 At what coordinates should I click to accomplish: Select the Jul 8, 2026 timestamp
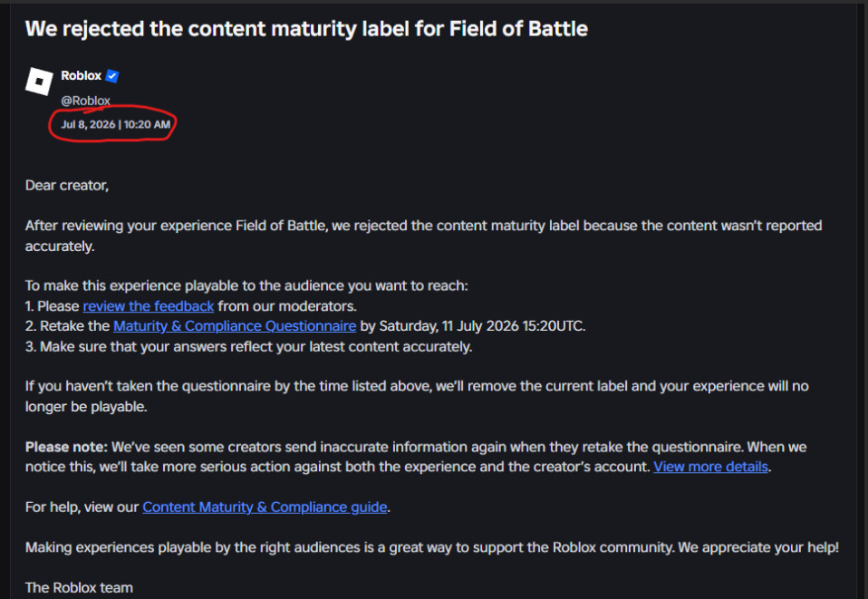point(116,124)
